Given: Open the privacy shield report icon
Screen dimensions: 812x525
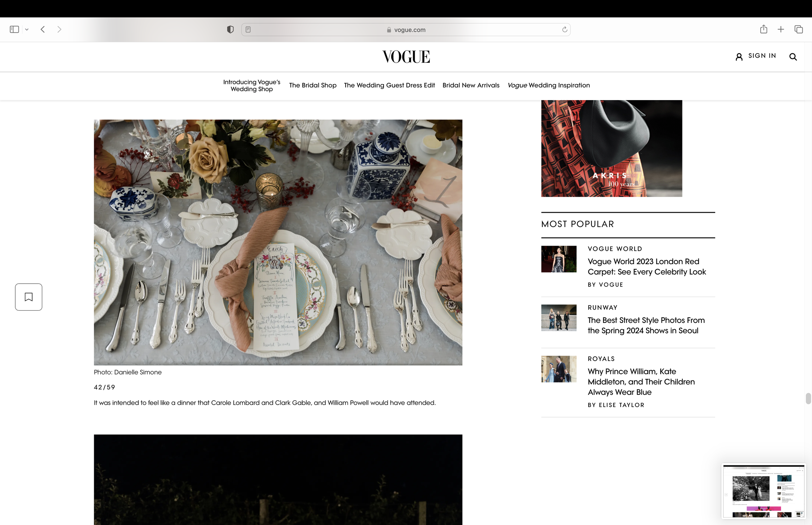Looking at the screenshot, I should pyautogui.click(x=230, y=30).
